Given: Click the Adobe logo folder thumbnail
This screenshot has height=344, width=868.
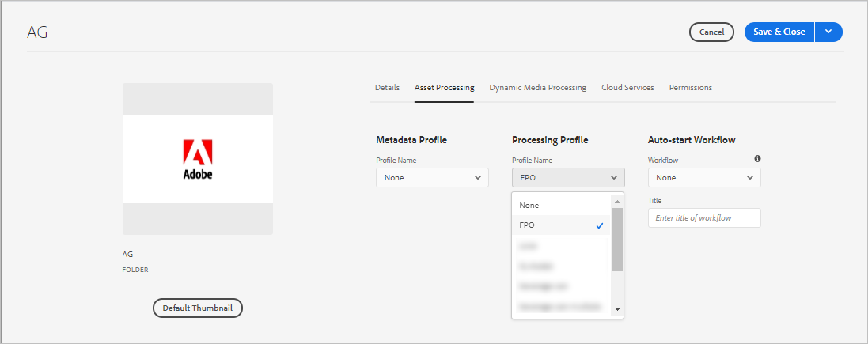Looking at the screenshot, I should [198, 159].
